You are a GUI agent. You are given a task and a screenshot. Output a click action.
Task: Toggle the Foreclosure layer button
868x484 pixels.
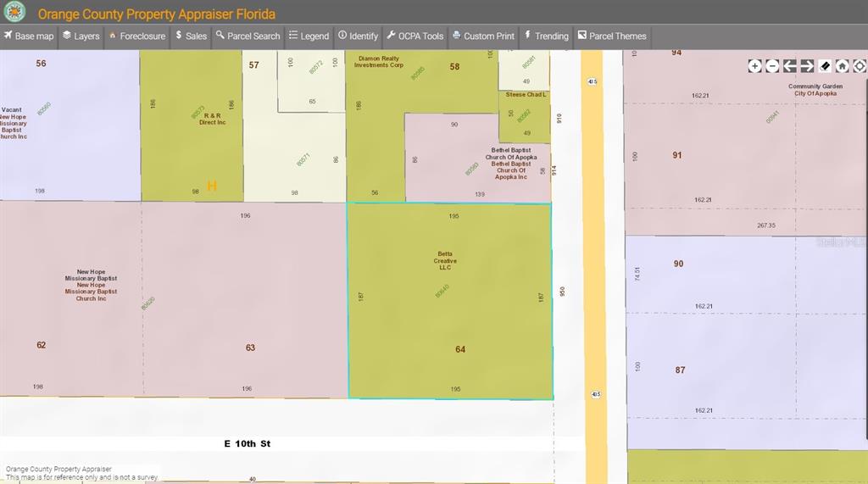point(136,36)
